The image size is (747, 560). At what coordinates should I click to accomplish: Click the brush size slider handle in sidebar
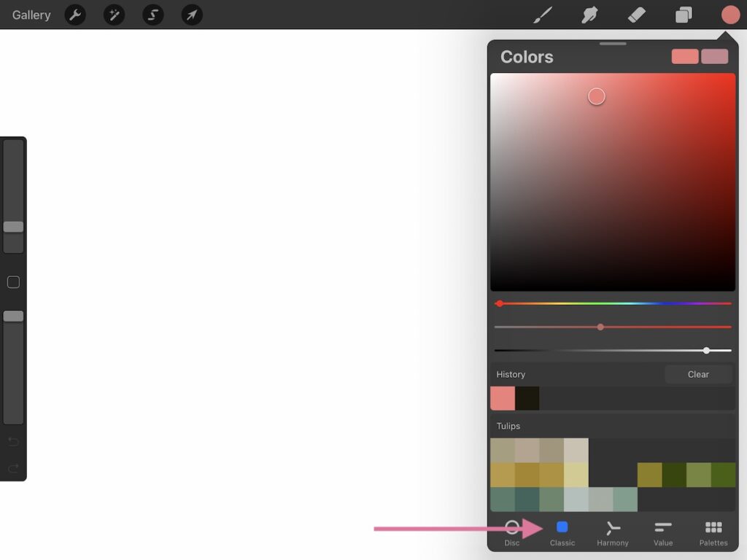click(13, 227)
